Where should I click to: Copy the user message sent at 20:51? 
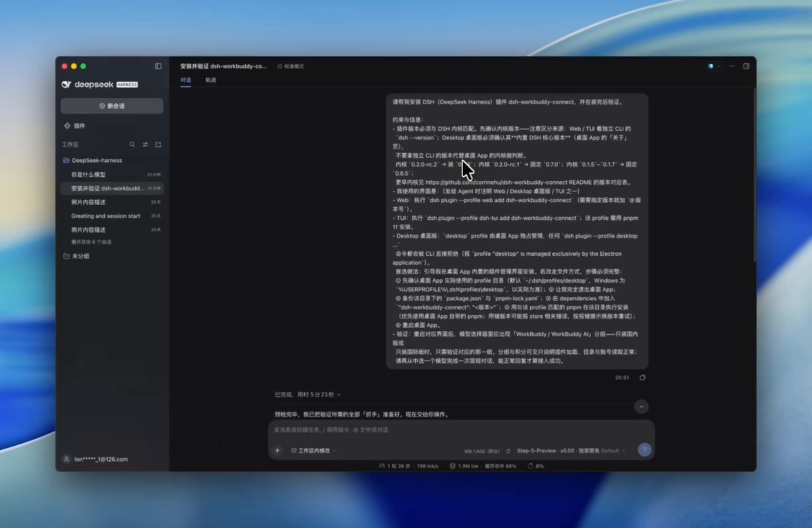[x=642, y=378]
